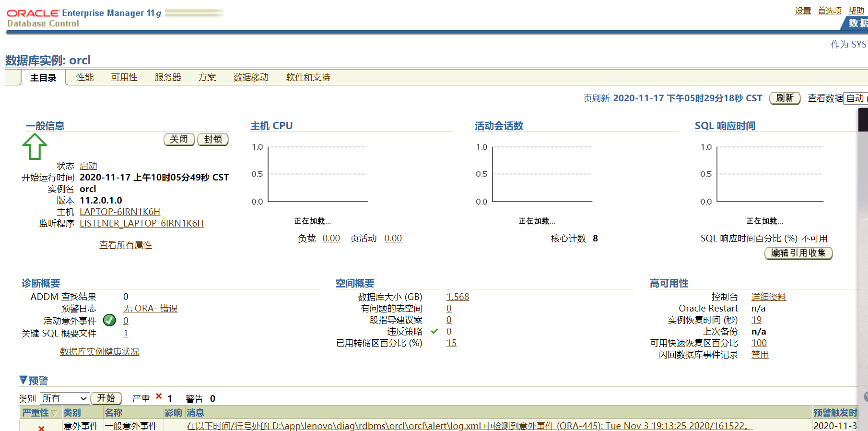
Task: Click the 刷新 button
Action: pyautogui.click(x=785, y=98)
